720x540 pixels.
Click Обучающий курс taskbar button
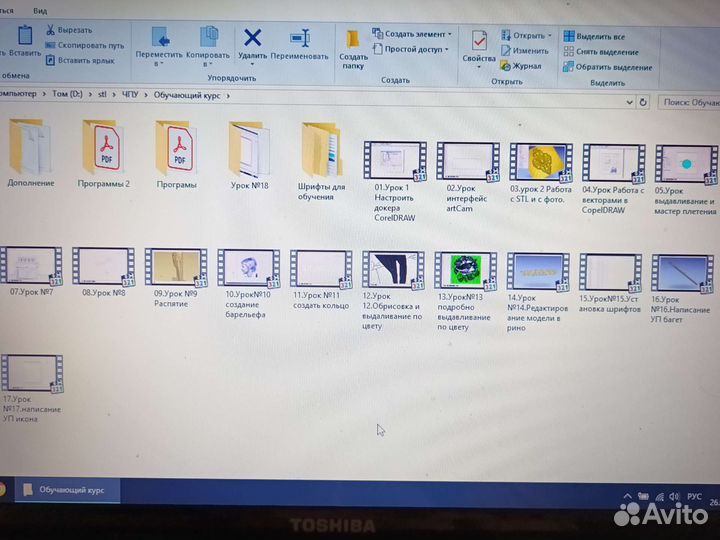click(x=68, y=489)
